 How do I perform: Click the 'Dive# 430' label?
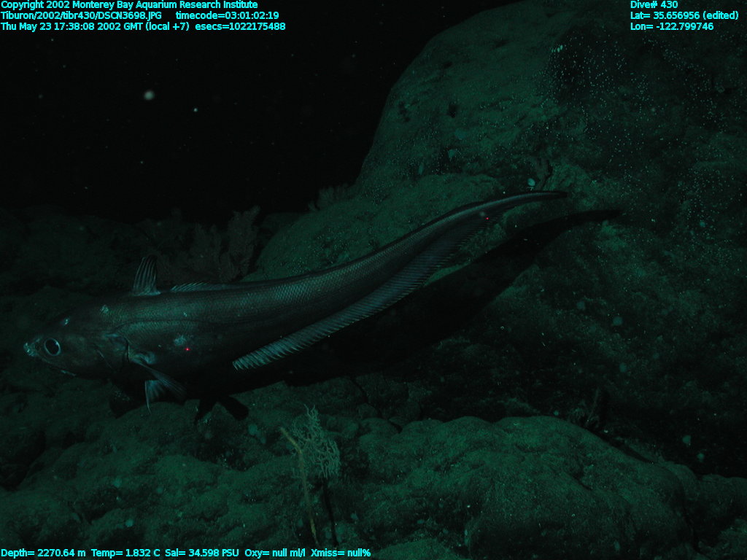click(x=654, y=5)
